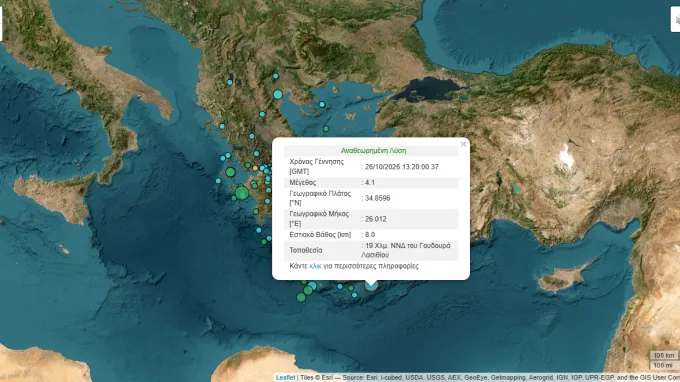Select the isolated cyan marker out in the Ionian Sea

218,181
